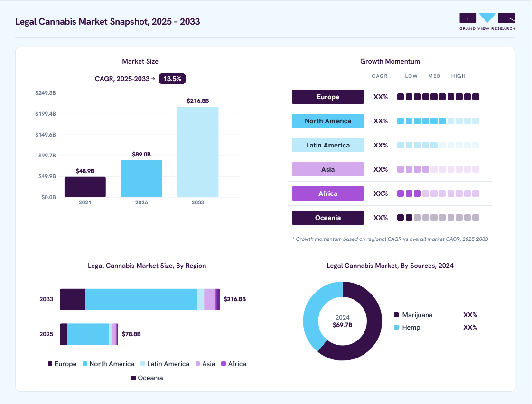
Task: Click the $149.6B y-axis label
Action: point(46,135)
